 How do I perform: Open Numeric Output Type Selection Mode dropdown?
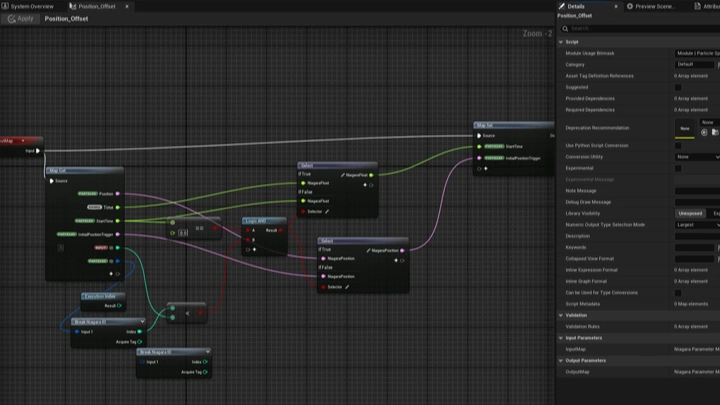click(696, 225)
